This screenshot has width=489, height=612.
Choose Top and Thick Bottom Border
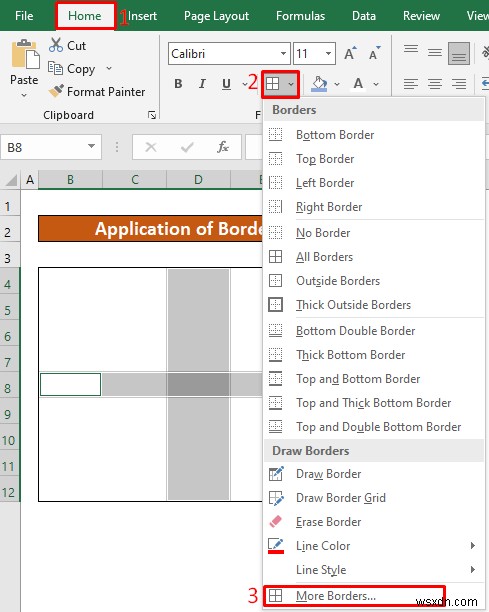tap(373, 403)
